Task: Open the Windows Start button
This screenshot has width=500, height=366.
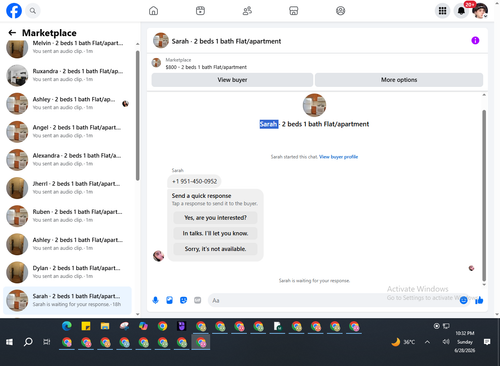Action: (10, 342)
